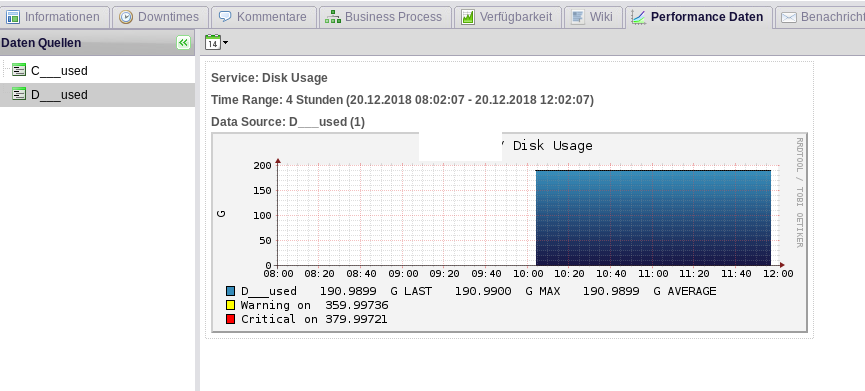Click the Benachrichtigungen envelope icon
Screen dimensions: 865x391
point(789,17)
